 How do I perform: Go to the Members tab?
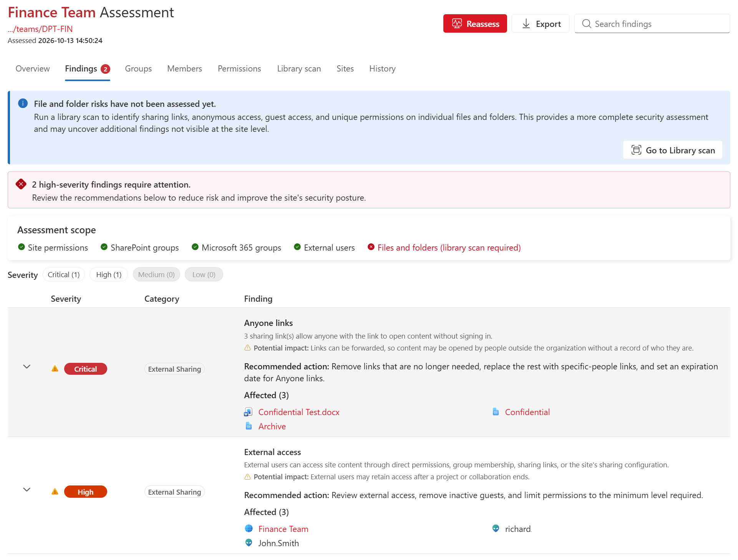(184, 68)
